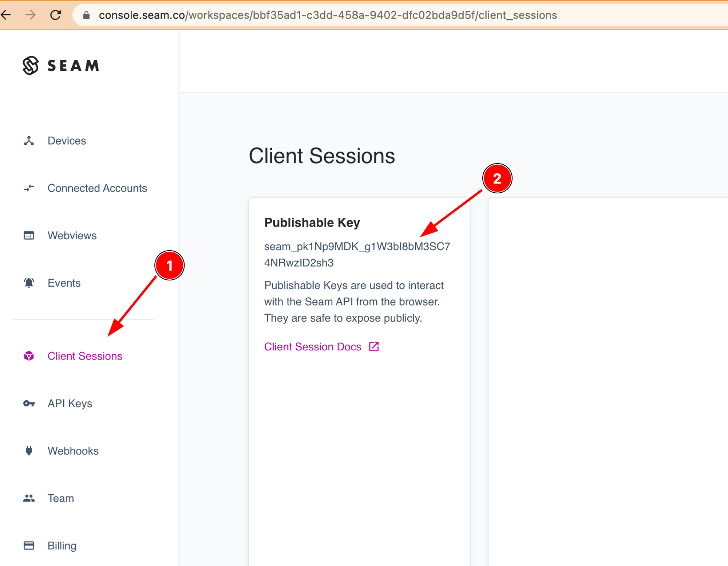The width and height of the screenshot is (728, 566).
Task: Click the Events bell icon
Action: [29, 283]
